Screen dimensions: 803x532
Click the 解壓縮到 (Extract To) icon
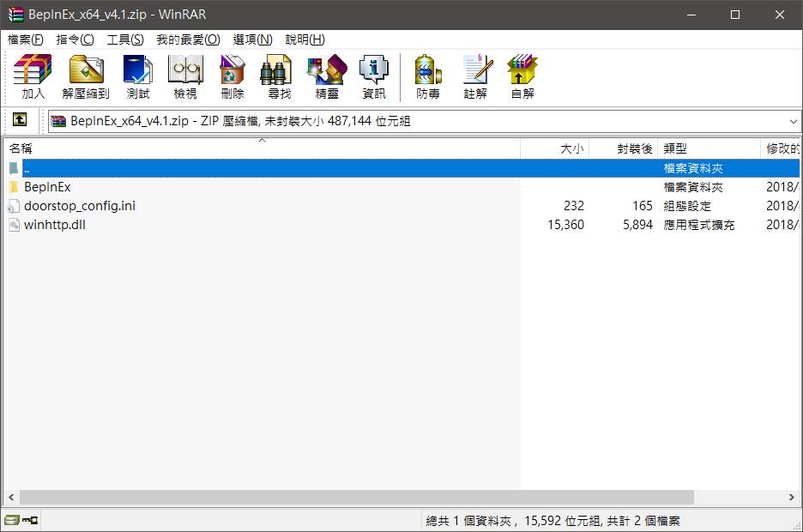[x=86, y=76]
